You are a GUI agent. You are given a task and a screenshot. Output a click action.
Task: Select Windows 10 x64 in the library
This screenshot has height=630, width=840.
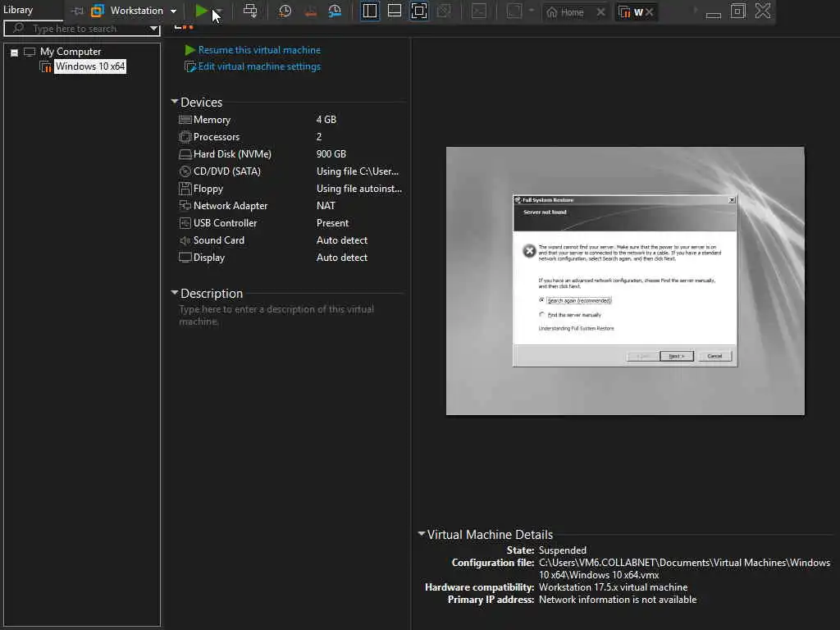point(90,66)
